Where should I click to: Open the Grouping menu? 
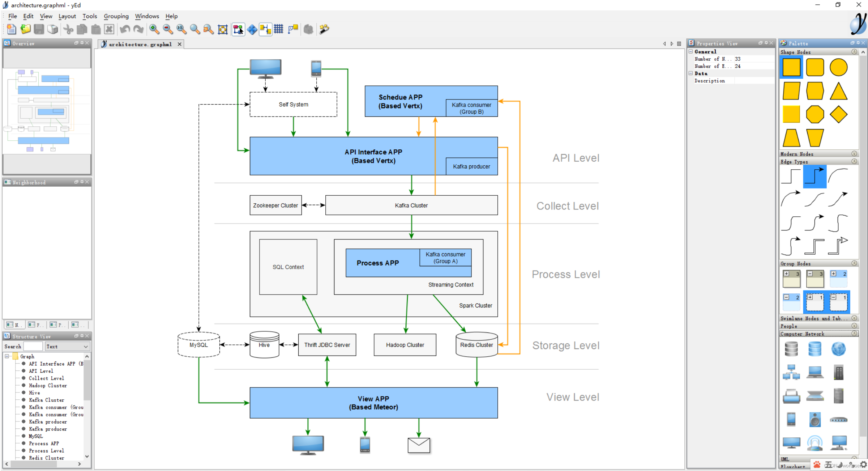pos(116,16)
